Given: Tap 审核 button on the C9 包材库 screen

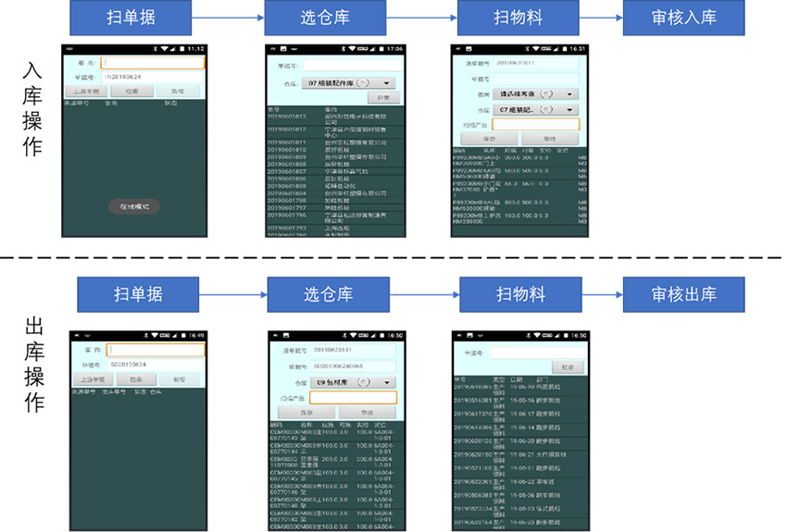Looking at the screenshot, I should [368, 413].
